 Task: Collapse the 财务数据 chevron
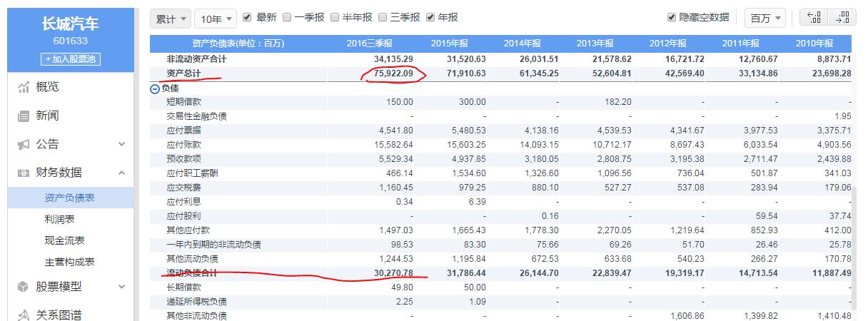click(121, 173)
